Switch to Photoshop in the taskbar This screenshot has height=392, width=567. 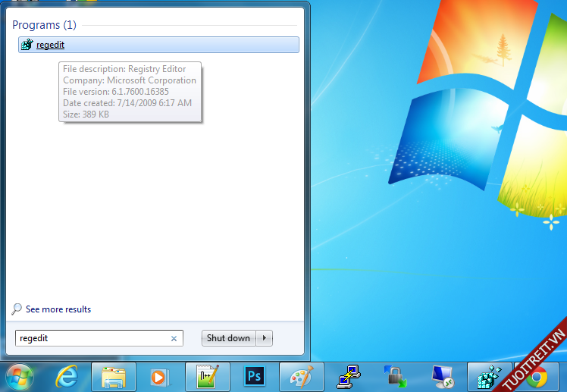pos(254,376)
